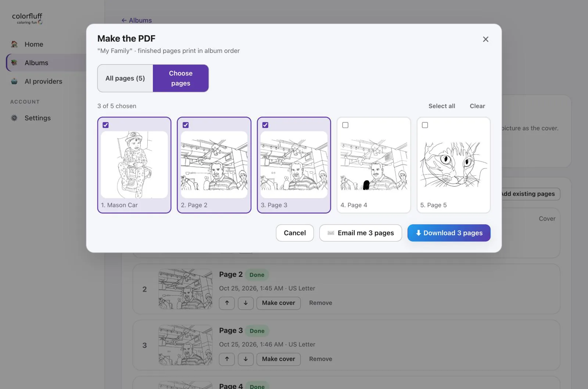This screenshot has width=588, height=389.
Task: Click the Page 2 Done status badge
Action: 257,275
